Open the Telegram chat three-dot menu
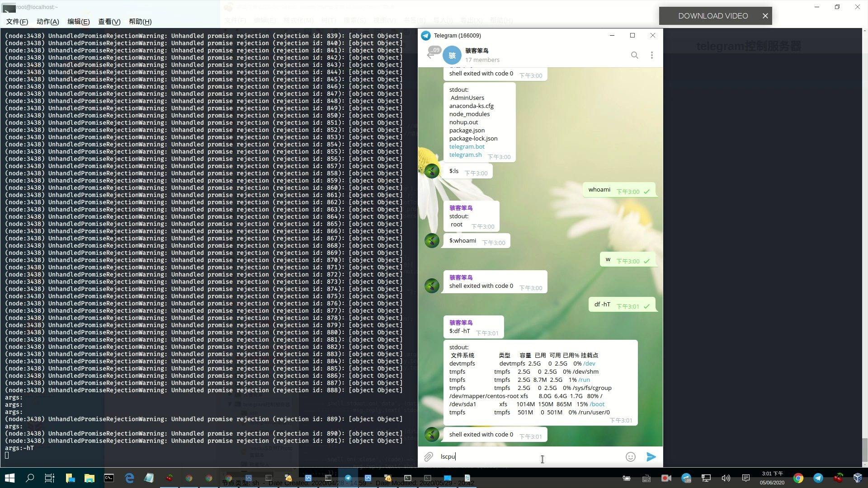The height and width of the screenshot is (488, 868). tap(651, 55)
